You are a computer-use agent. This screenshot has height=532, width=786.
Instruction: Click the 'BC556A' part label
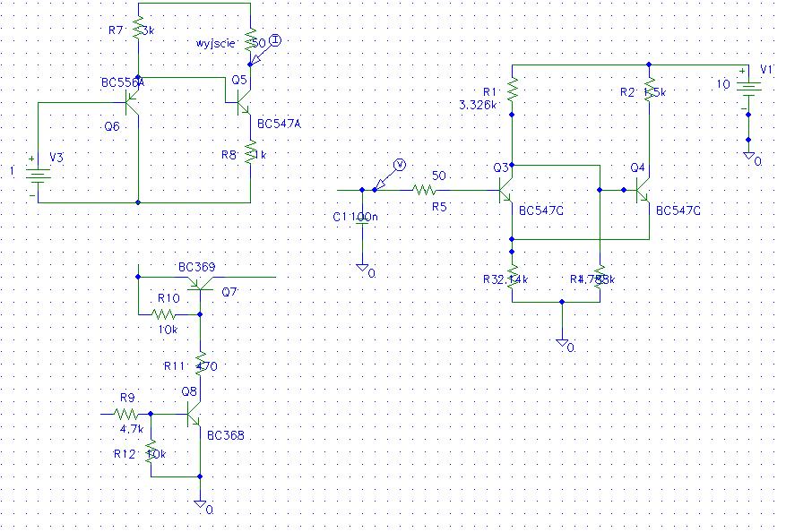click(122, 82)
